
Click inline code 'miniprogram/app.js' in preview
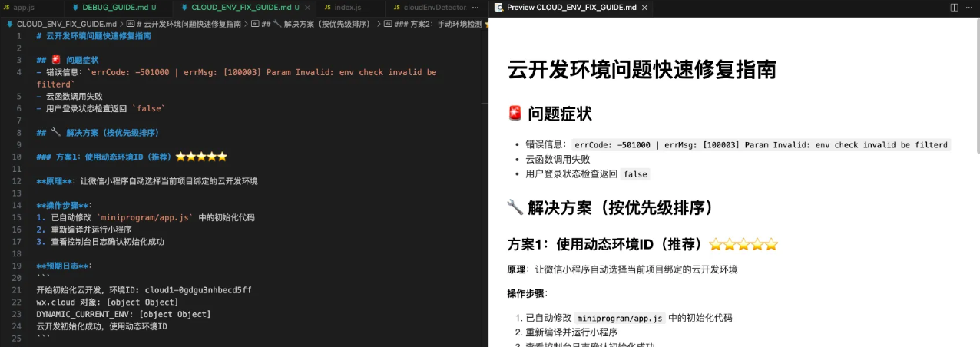coord(620,318)
